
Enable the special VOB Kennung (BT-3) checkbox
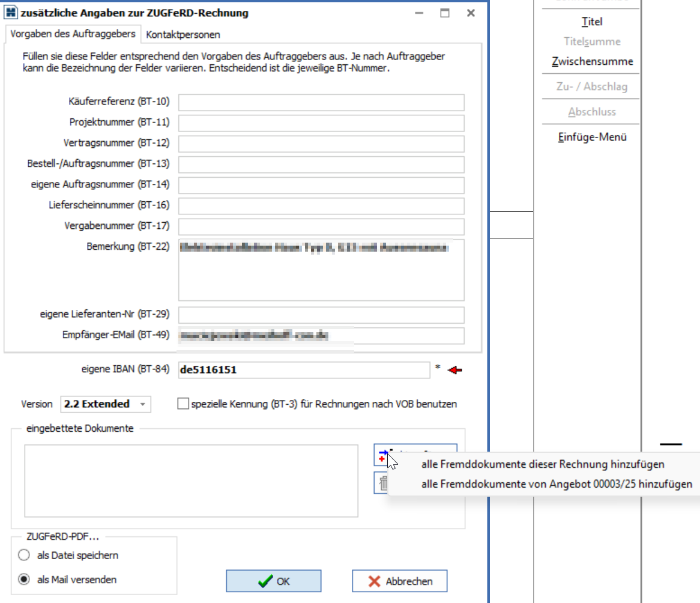(183, 404)
